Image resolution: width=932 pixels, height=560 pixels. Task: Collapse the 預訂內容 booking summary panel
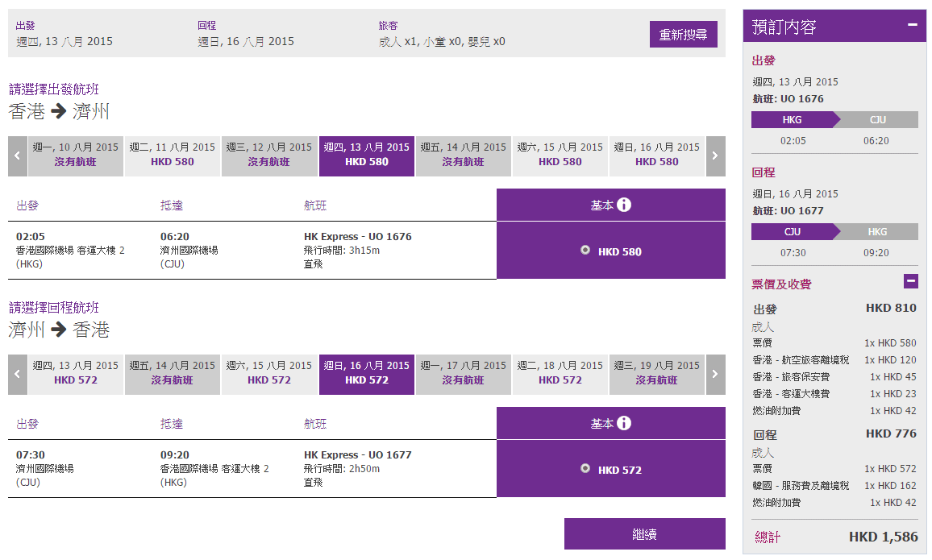912,25
